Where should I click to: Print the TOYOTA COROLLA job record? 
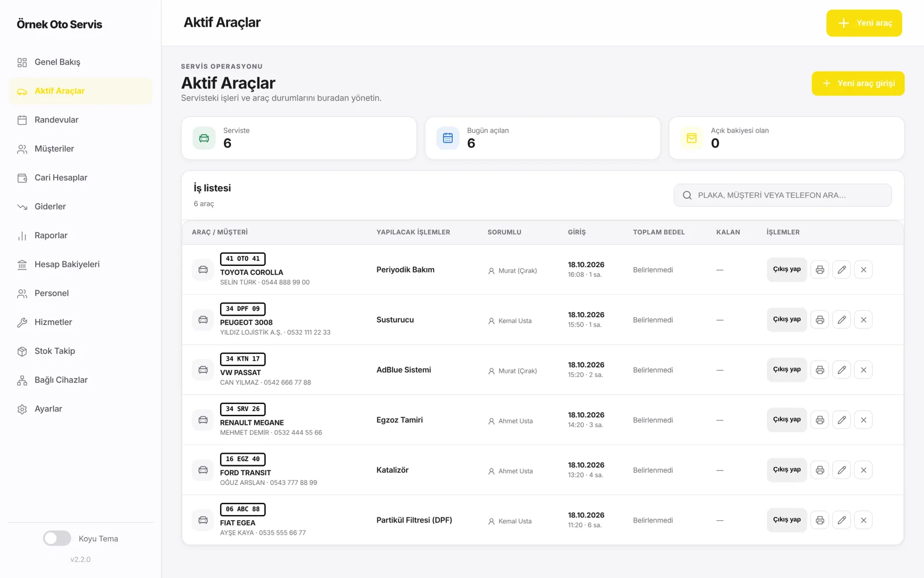click(819, 270)
